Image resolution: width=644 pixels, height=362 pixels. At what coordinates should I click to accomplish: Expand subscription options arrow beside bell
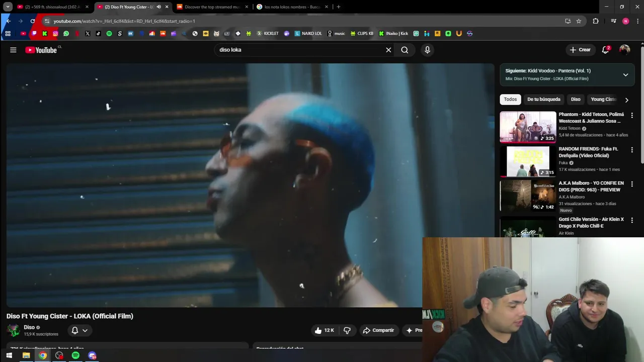pos(85,330)
